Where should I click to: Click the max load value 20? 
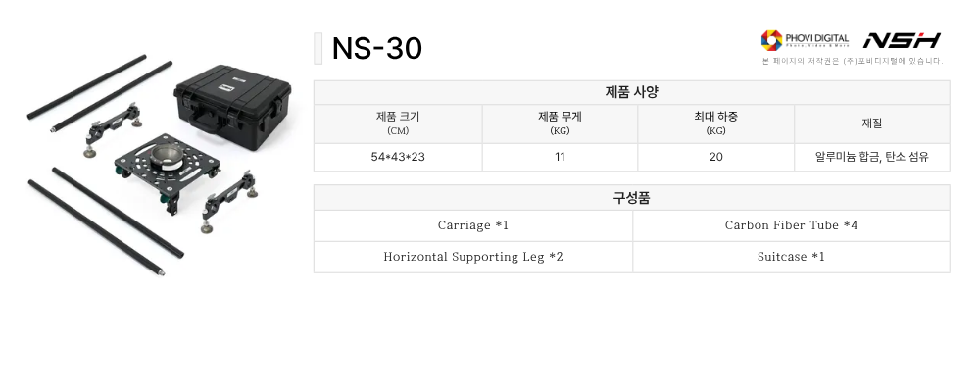click(715, 157)
